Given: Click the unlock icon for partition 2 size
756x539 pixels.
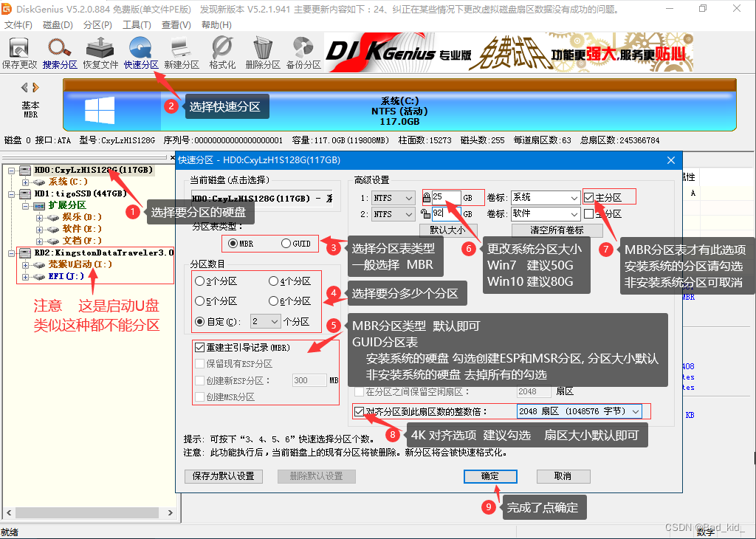Looking at the screenshot, I should 425,213.
